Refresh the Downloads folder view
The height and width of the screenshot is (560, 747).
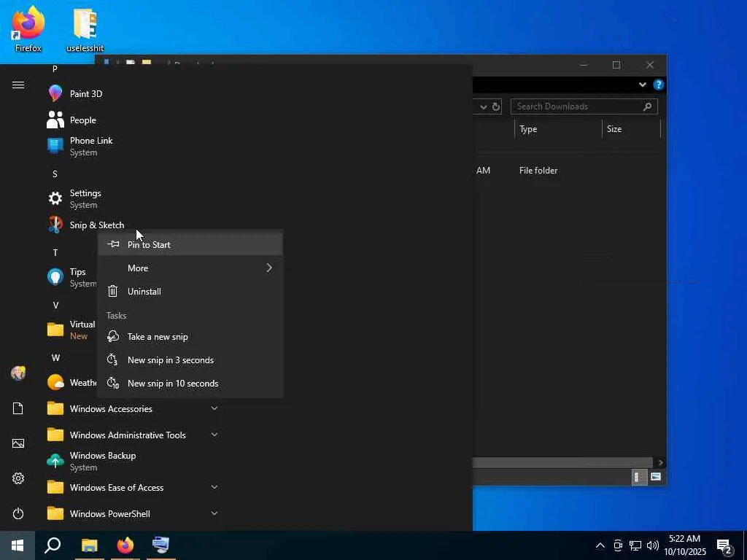496,106
